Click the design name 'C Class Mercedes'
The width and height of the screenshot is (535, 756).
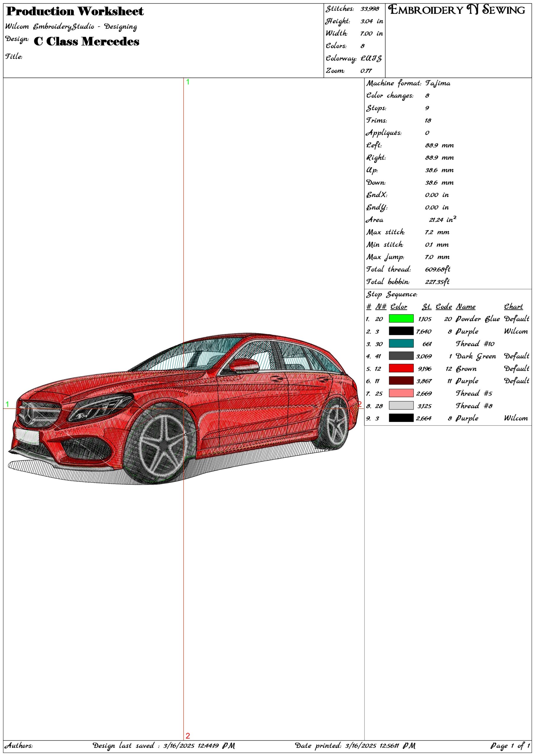tap(86, 41)
